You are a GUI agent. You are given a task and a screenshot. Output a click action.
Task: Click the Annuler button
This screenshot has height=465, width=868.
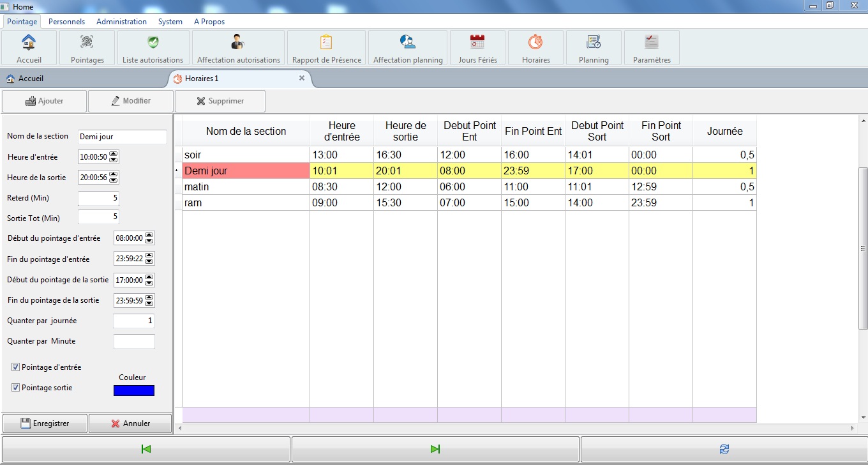(x=130, y=423)
